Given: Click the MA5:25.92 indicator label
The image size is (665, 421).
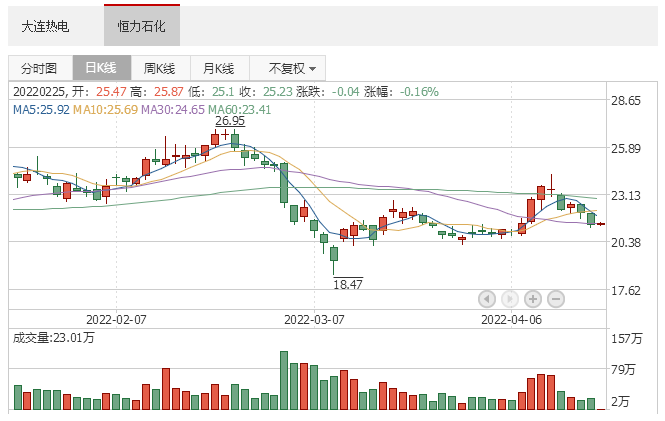Looking at the screenshot, I should [41, 110].
